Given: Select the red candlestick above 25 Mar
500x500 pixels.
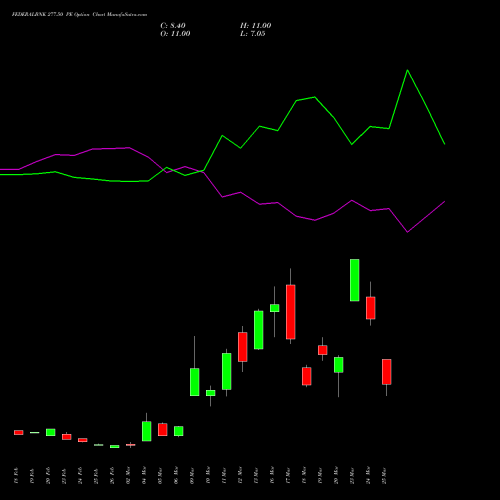Looking at the screenshot, I should [387, 372].
